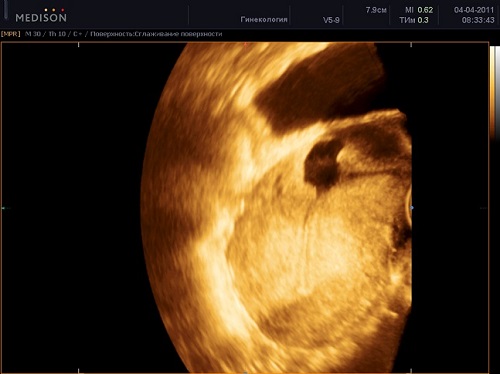The height and width of the screenshot is (374, 500).
Task: Click the date 04-04-2011
Action: coord(474,10)
